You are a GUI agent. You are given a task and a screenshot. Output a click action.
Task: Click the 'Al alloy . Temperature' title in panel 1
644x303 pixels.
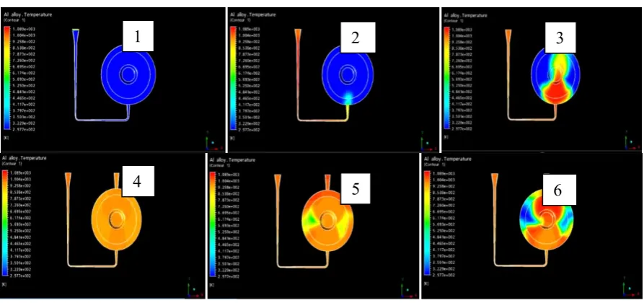point(28,14)
